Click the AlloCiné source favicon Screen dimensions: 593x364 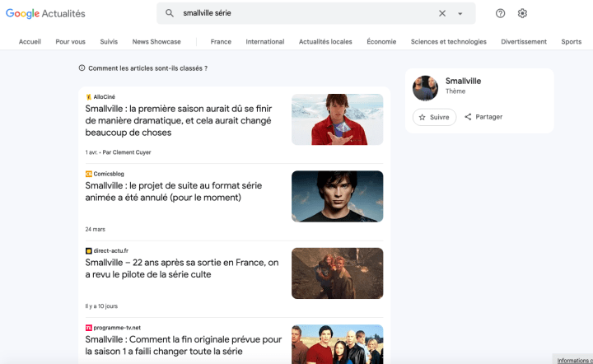pyautogui.click(x=89, y=97)
